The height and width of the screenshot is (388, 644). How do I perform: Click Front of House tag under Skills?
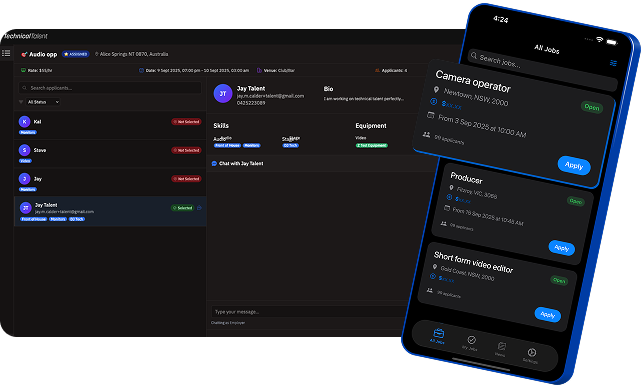pyautogui.click(x=227, y=145)
